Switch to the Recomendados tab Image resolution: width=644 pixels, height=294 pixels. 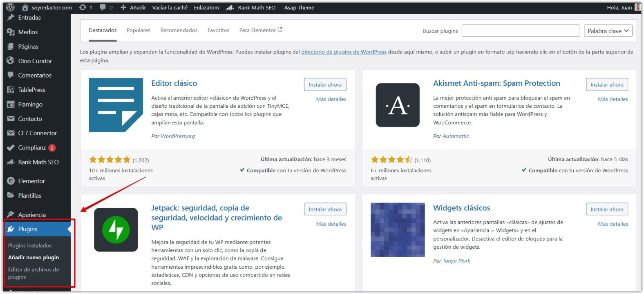point(179,30)
